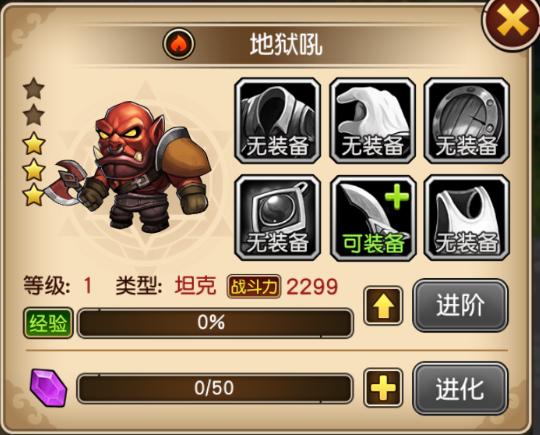Click the yellow plus add-fragments button
Screen dimensions: 540x435
[x=383, y=388]
